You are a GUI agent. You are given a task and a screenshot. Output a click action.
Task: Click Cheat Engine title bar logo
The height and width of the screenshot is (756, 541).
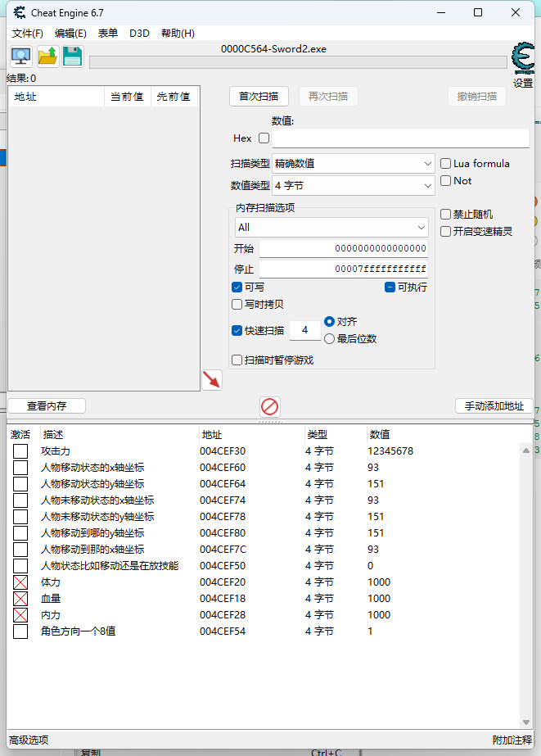click(20, 12)
